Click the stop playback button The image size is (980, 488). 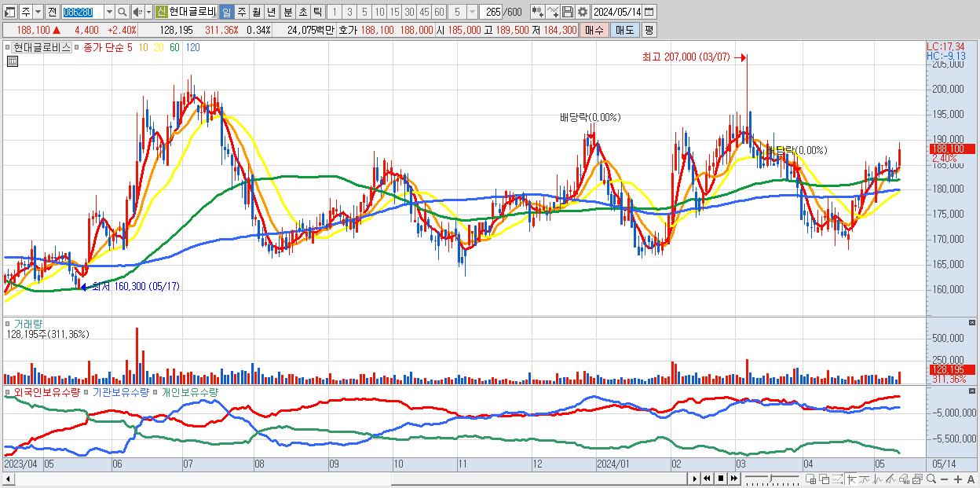720,479
